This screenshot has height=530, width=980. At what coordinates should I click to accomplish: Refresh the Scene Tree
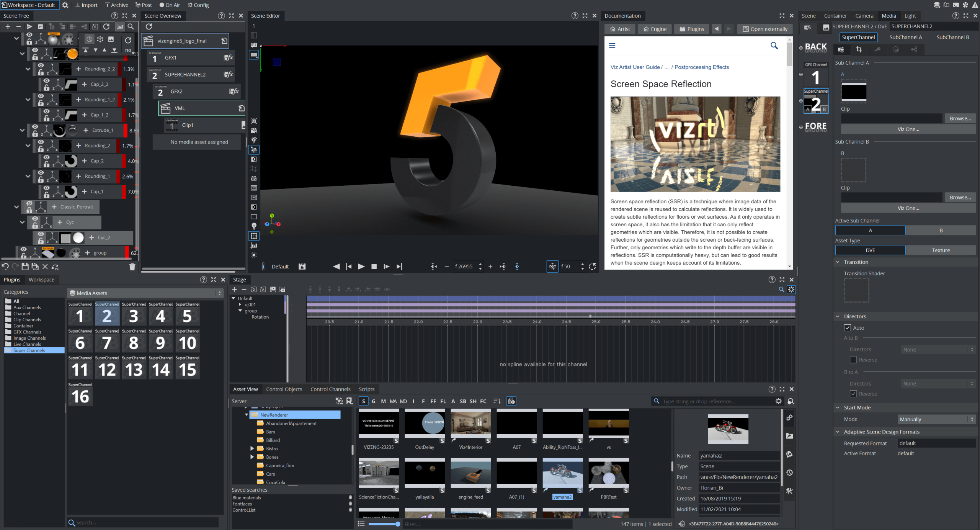[x=106, y=26]
